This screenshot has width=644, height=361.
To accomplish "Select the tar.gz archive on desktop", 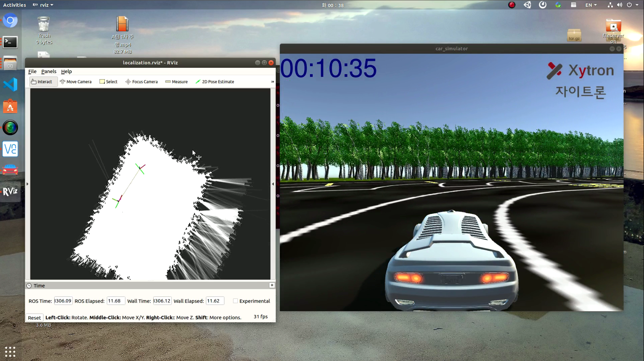I will 574,35.
